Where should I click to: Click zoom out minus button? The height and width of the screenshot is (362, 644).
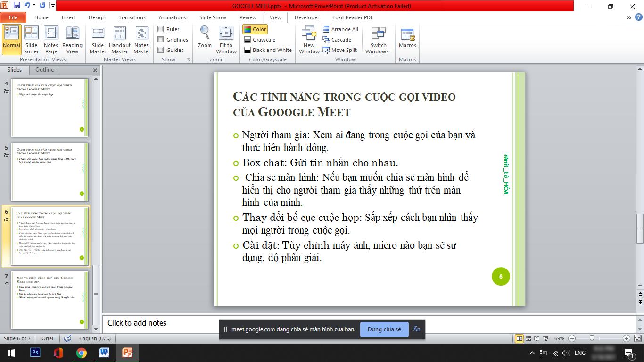(x=572, y=338)
